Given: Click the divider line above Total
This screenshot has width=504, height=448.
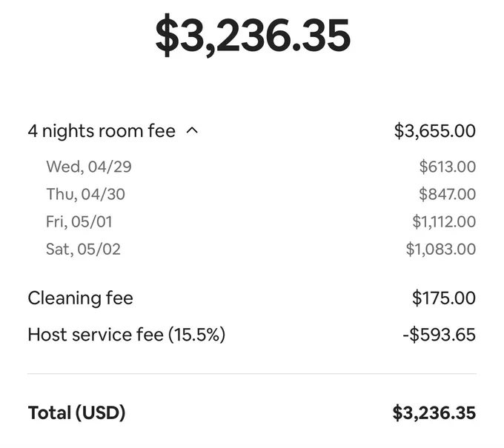Looking at the screenshot, I should coord(252,374).
